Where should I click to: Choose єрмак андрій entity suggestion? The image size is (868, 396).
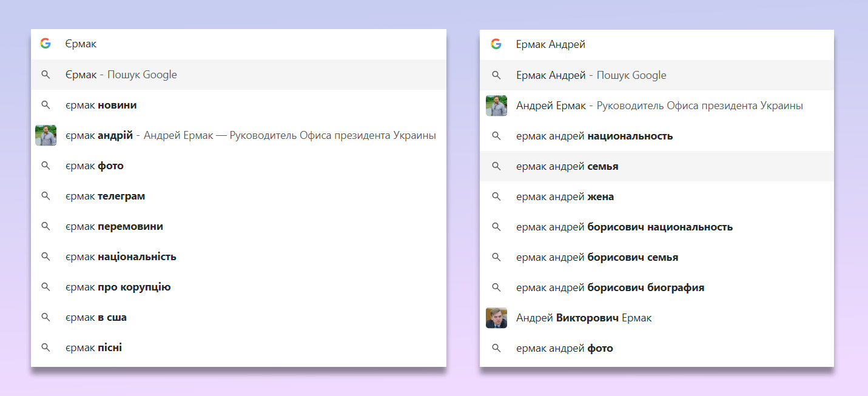(x=238, y=135)
